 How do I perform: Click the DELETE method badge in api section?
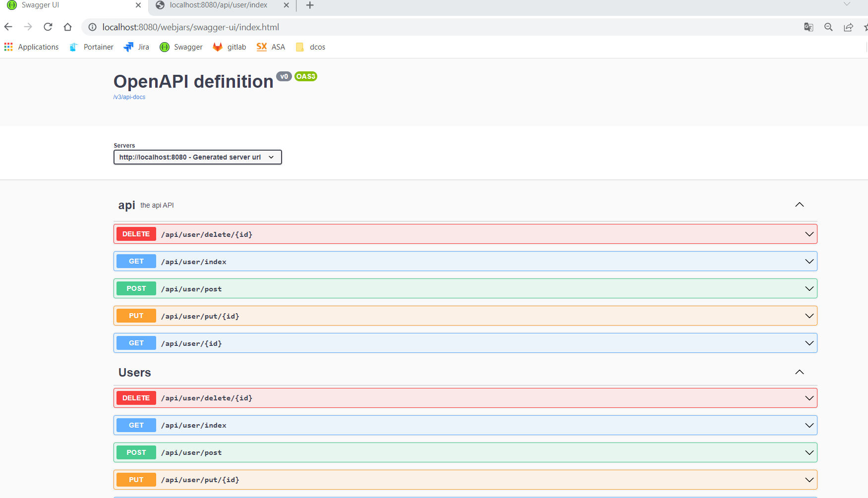click(x=136, y=234)
